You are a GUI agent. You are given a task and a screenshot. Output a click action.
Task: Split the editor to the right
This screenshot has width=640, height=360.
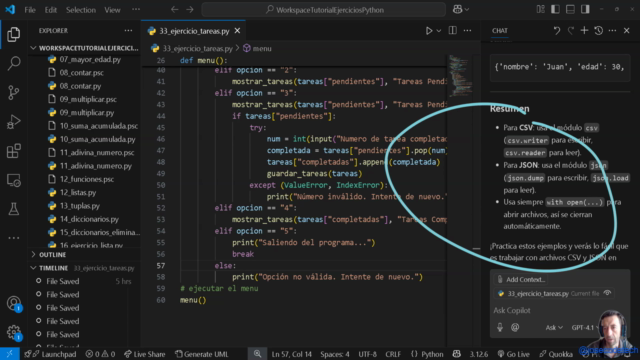[453, 31]
